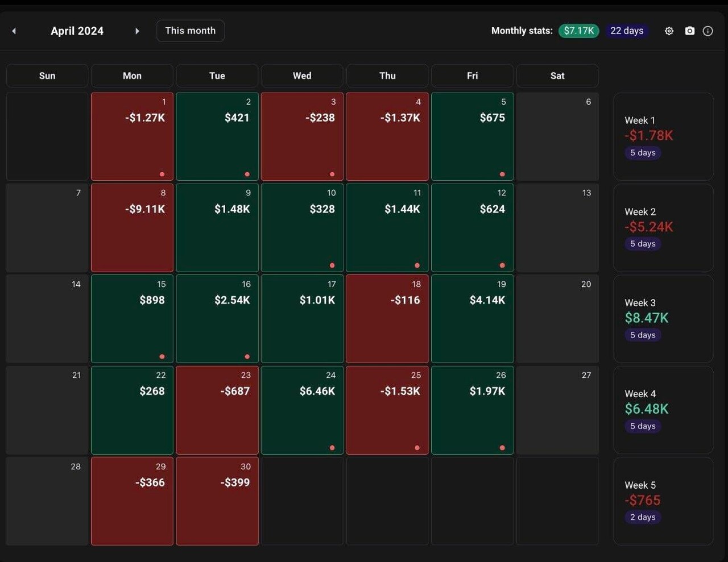This screenshot has width=728, height=562.
Task: Open April 5 cell showing $675
Action: pos(472,136)
